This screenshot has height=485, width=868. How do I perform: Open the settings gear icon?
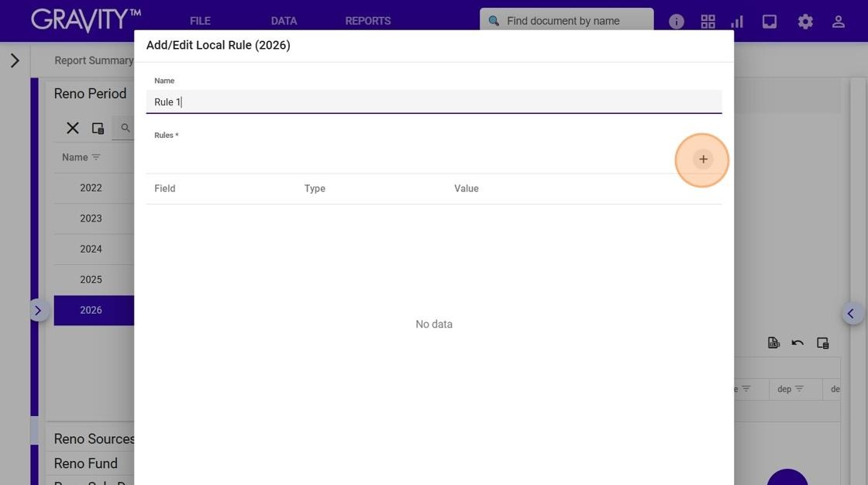tap(805, 22)
